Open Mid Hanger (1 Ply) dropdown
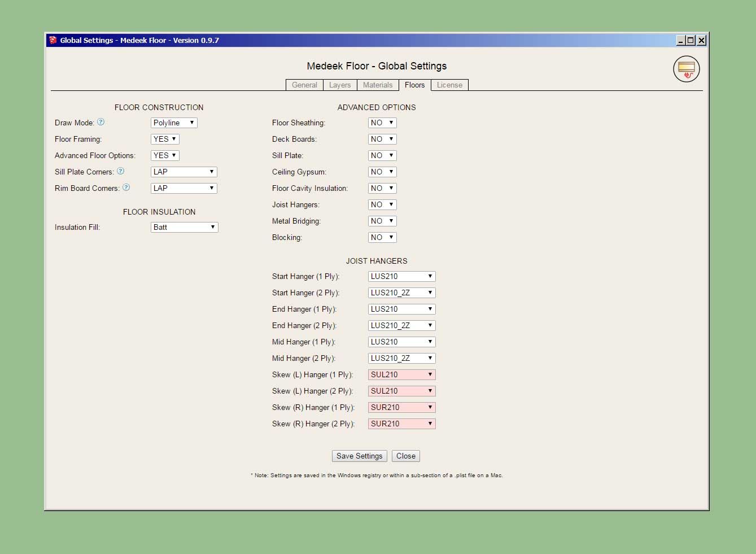Image resolution: width=756 pixels, height=554 pixels. pyautogui.click(x=401, y=342)
